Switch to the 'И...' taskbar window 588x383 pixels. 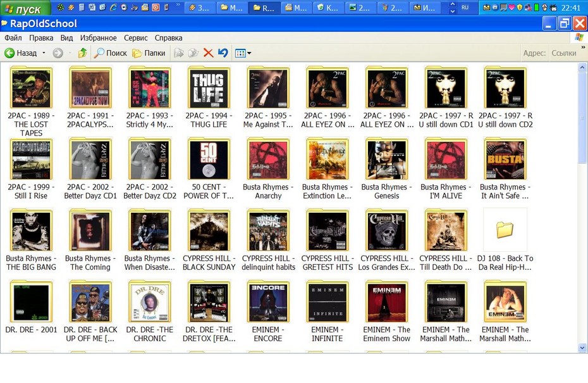pos(426,8)
